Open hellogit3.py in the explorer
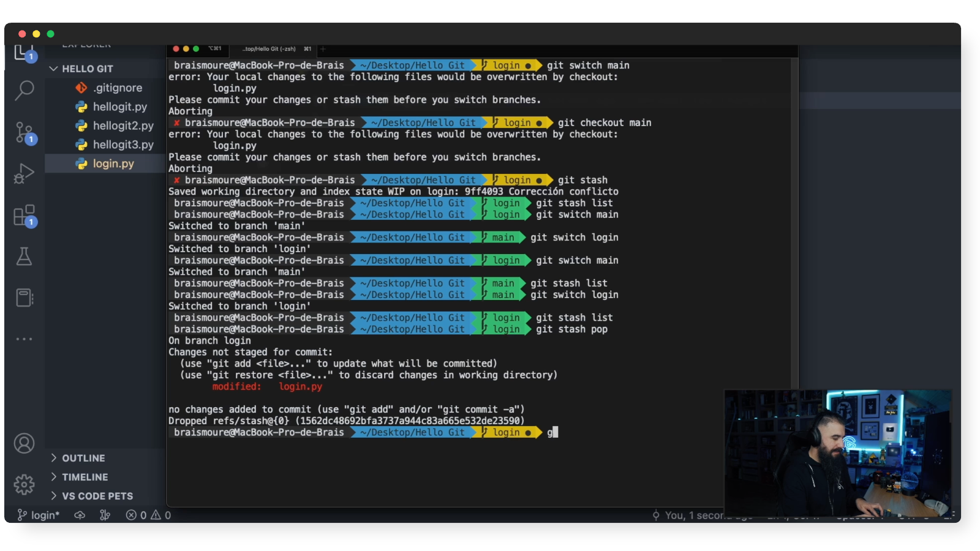This screenshot has width=980, height=551. point(123,144)
